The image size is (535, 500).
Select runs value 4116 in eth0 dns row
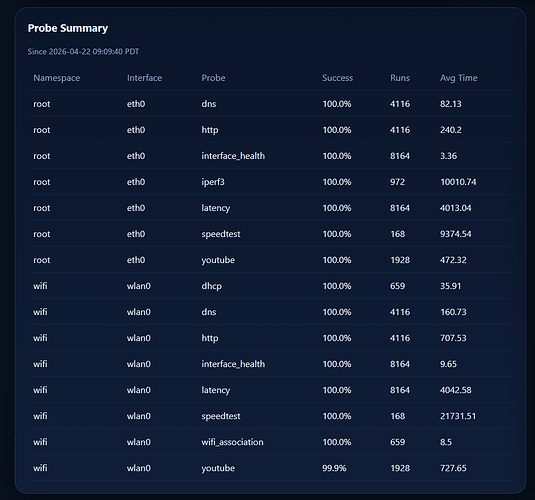(x=400, y=104)
